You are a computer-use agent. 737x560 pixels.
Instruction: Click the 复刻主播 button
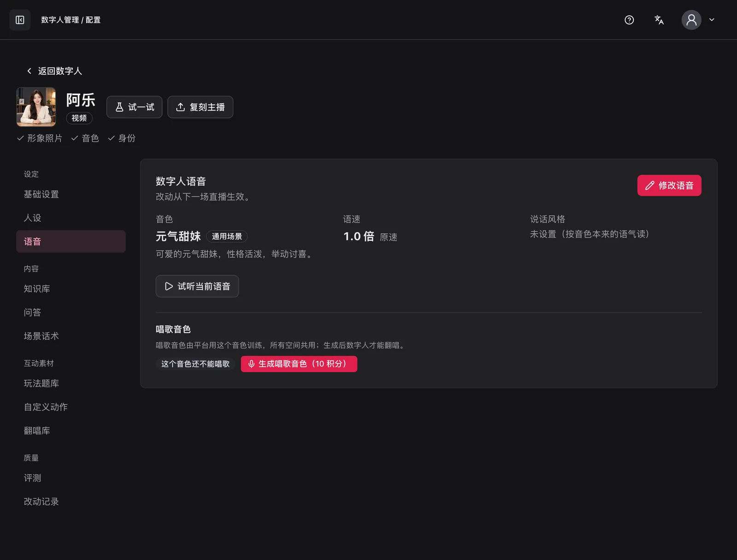click(x=200, y=107)
